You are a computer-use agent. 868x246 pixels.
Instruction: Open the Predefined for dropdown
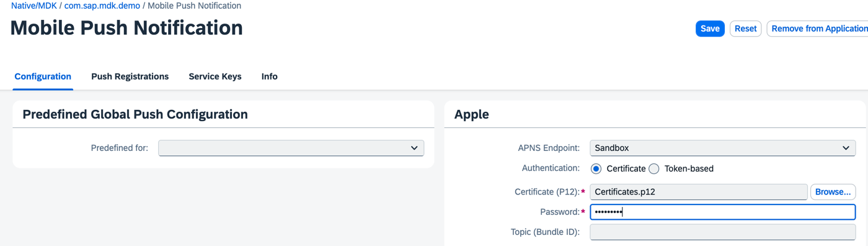291,148
